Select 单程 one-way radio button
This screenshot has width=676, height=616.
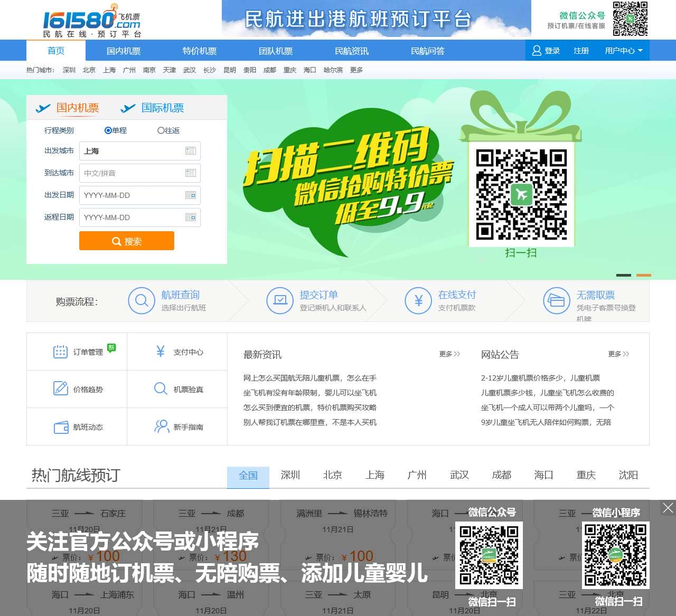[108, 130]
